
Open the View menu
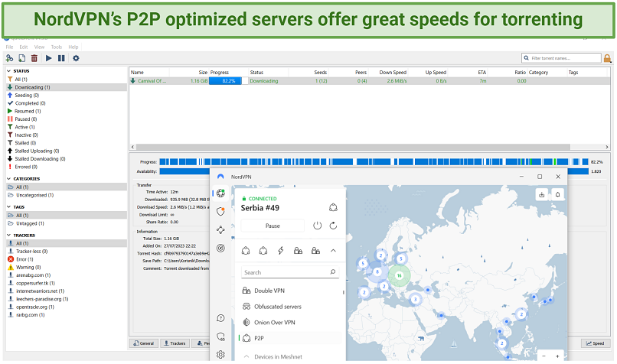tap(39, 47)
